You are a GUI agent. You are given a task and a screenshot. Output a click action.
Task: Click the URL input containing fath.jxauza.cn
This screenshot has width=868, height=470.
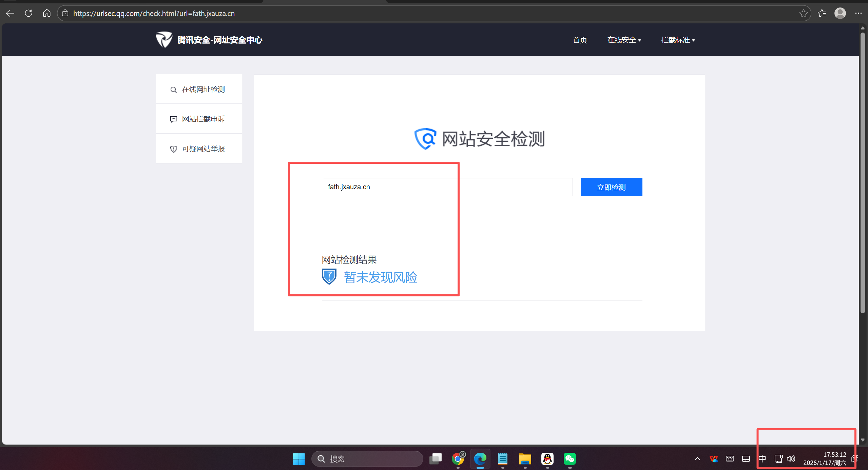pyautogui.click(x=447, y=187)
